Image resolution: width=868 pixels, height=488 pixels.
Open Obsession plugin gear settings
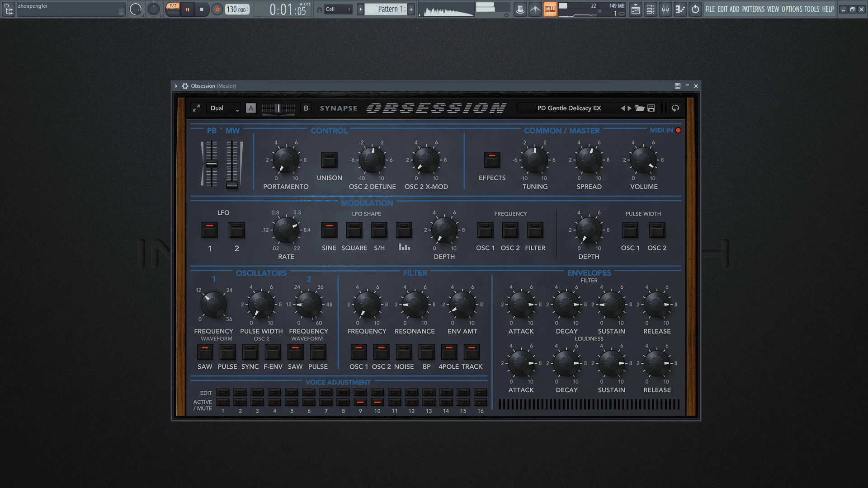[185, 86]
